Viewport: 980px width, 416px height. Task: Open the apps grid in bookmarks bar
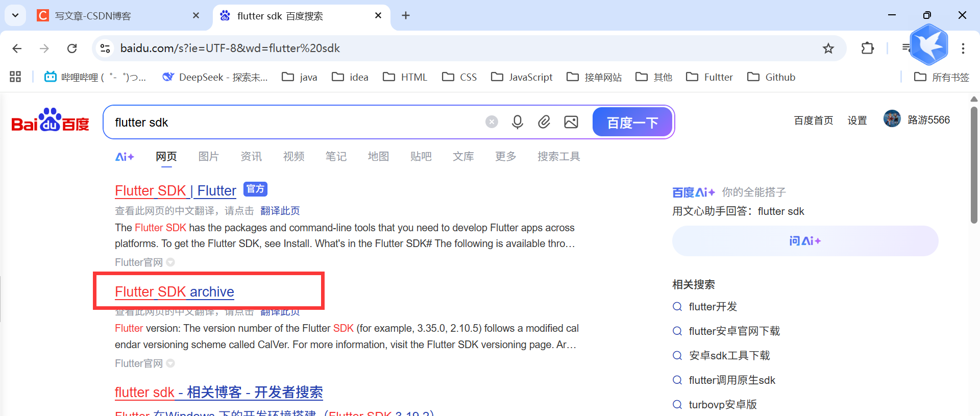click(x=15, y=77)
